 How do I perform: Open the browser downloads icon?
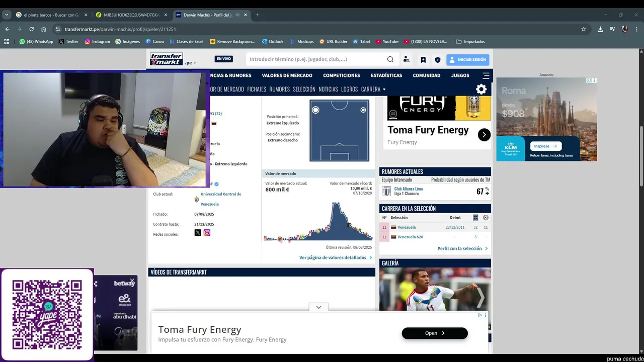coord(600,29)
